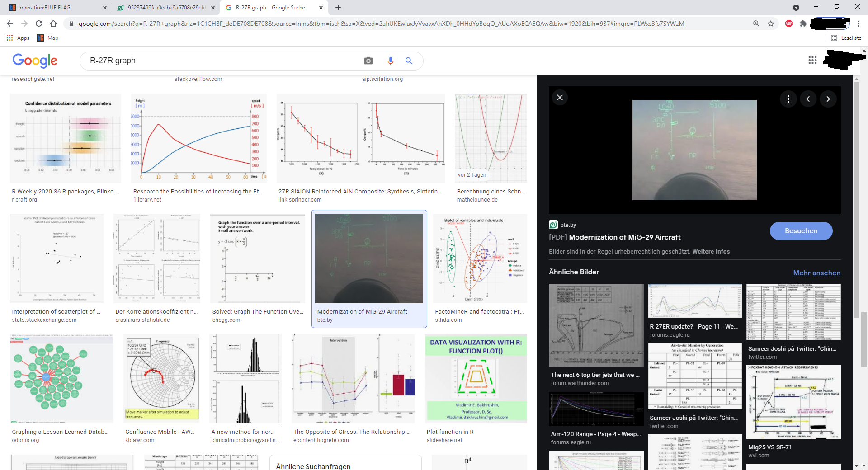Open the clinicalmicrobiology histogram thumbnail
The width and height of the screenshot is (868, 470).
(x=245, y=379)
